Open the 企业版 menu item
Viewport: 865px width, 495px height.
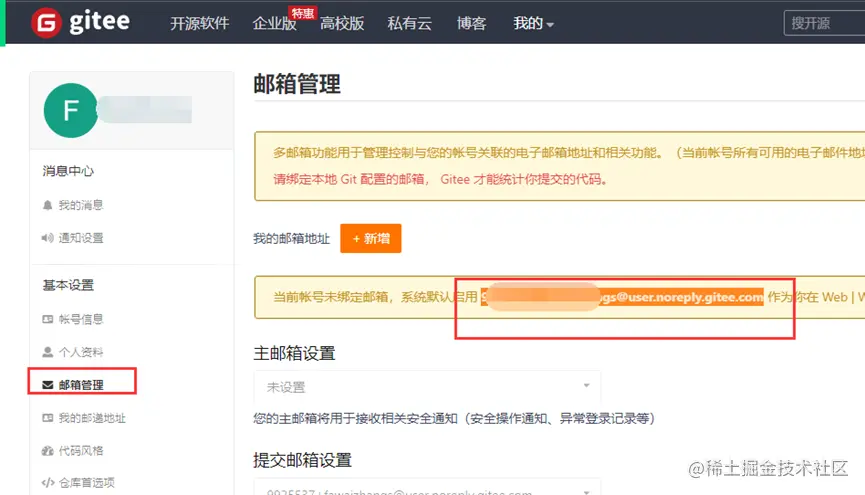click(274, 23)
